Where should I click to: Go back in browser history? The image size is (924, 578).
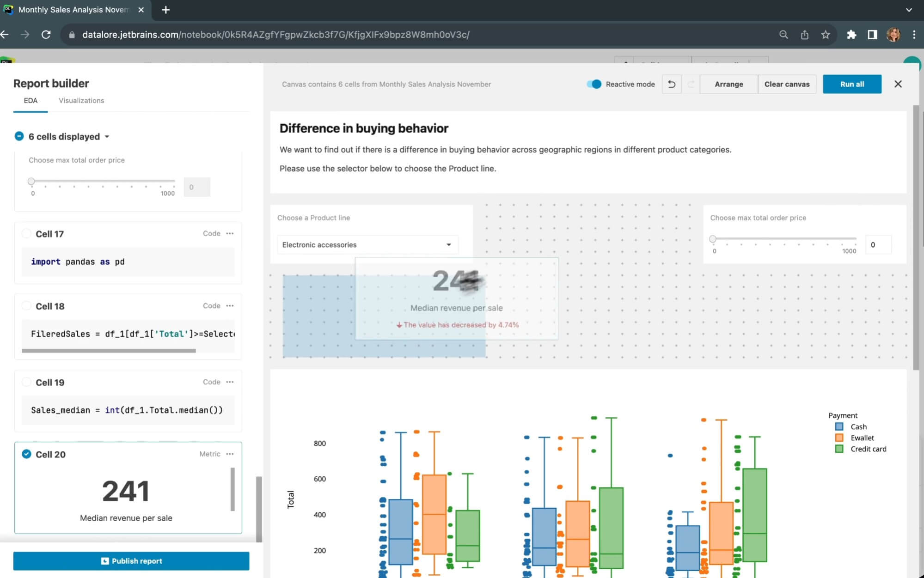point(5,35)
